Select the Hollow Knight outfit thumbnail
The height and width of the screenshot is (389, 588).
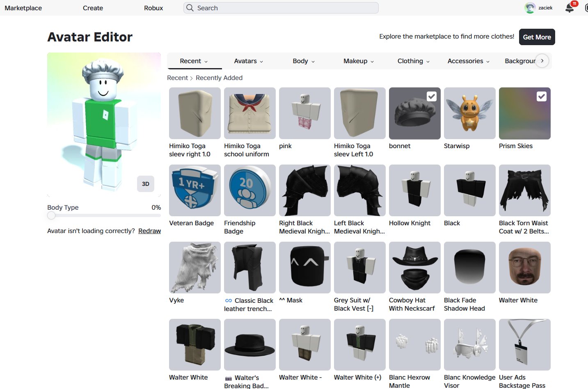pyautogui.click(x=415, y=190)
